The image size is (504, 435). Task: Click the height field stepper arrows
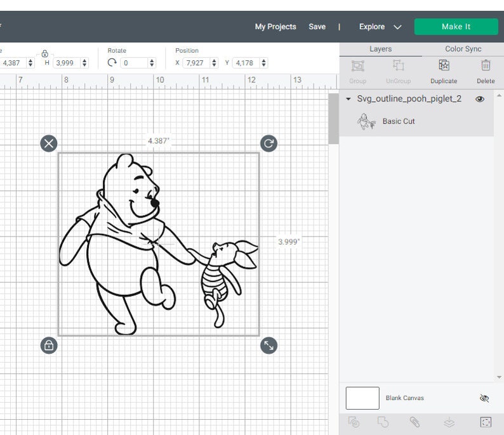click(84, 63)
